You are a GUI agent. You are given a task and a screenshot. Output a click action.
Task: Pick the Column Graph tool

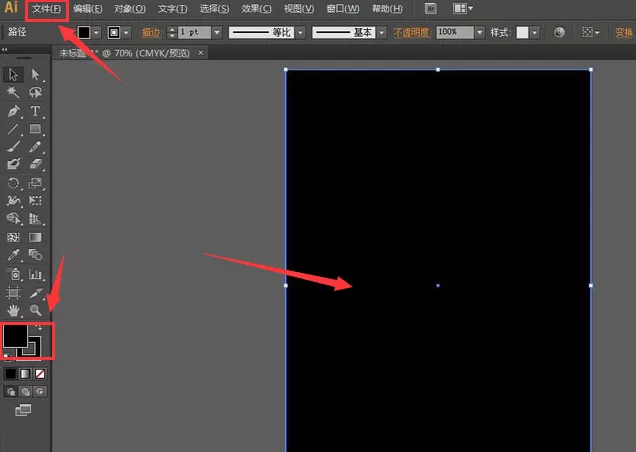(x=35, y=274)
